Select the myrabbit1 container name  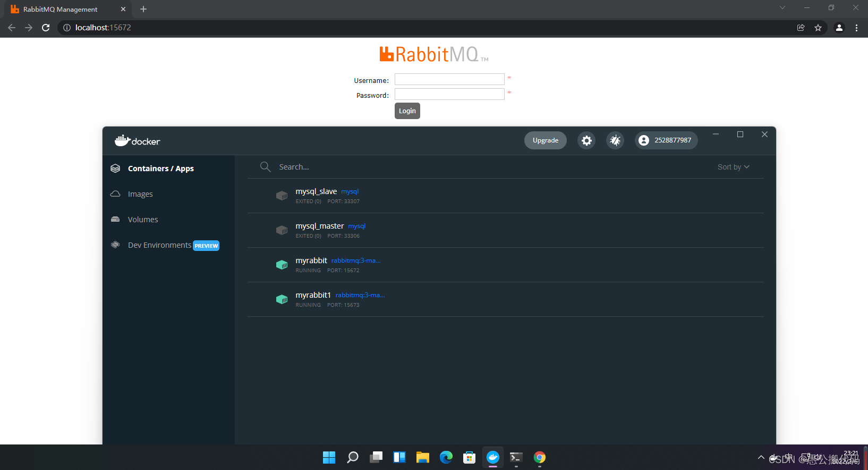coord(313,295)
